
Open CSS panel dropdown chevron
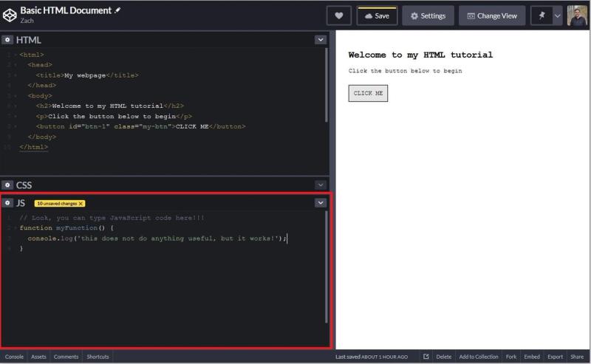click(321, 185)
